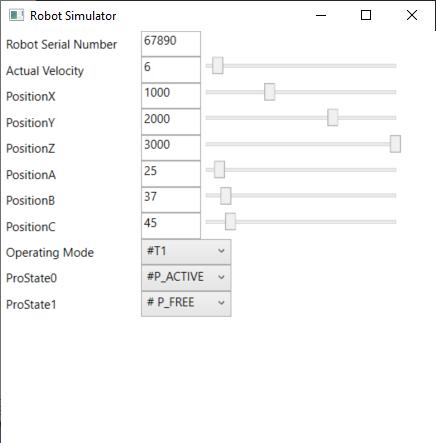Click the PositionZ value field showing 3000
This screenshot has width=436, height=443.
click(171, 148)
